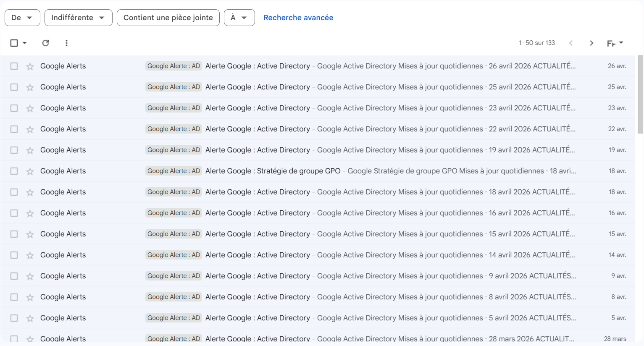The height and width of the screenshot is (346, 644).
Task: Star the 19 avr. Google Alerts email
Action: tap(30, 150)
